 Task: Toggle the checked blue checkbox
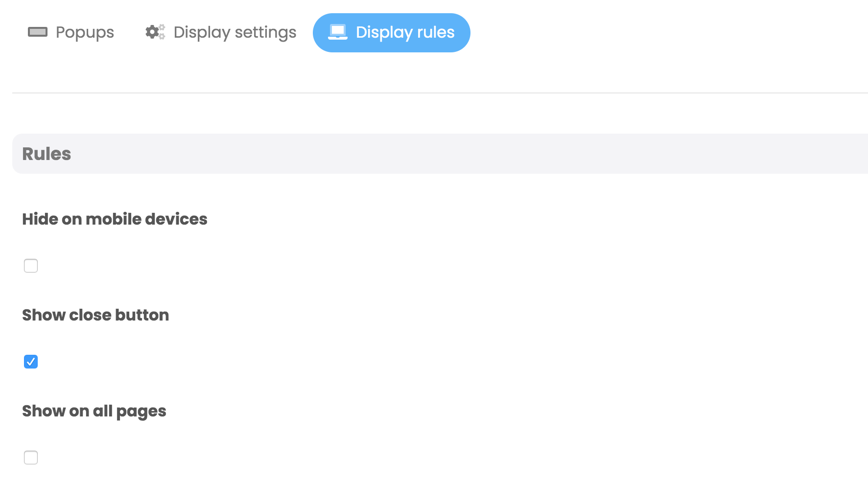[31, 362]
